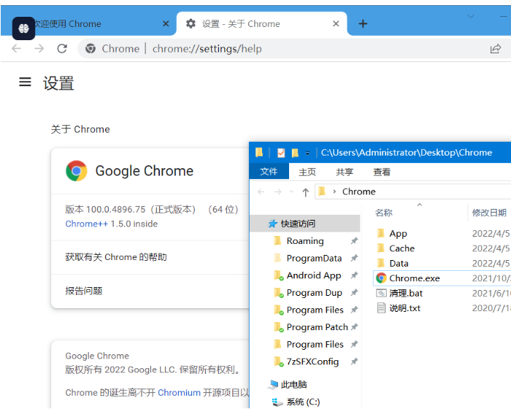This screenshot has height=420, width=511.
Task: Open Roaming quick access folder
Action: point(305,241)
